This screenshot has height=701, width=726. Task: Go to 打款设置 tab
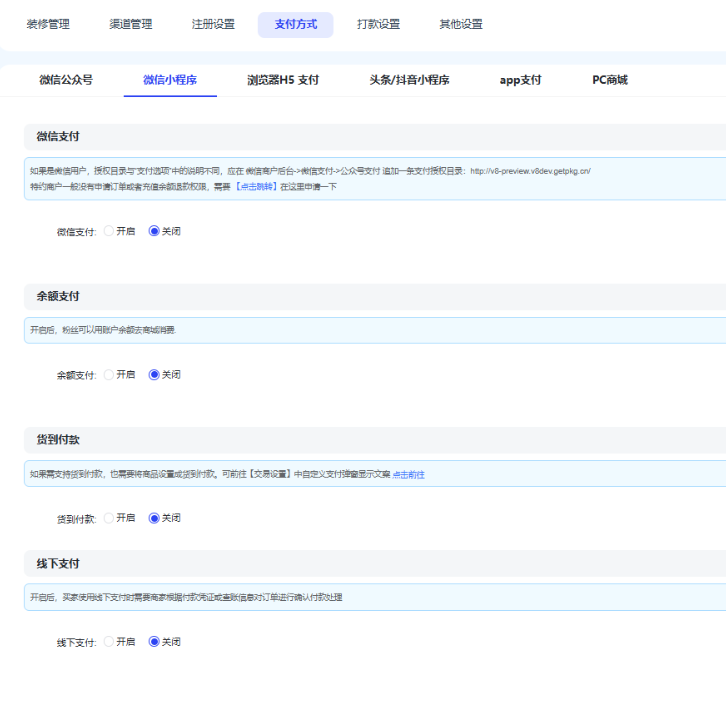[x=378, y=24]
